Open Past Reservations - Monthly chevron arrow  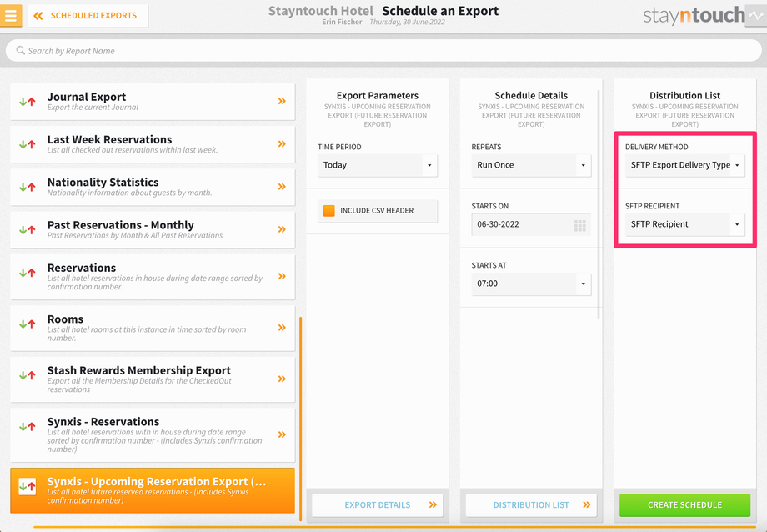[x=283, y=229]
